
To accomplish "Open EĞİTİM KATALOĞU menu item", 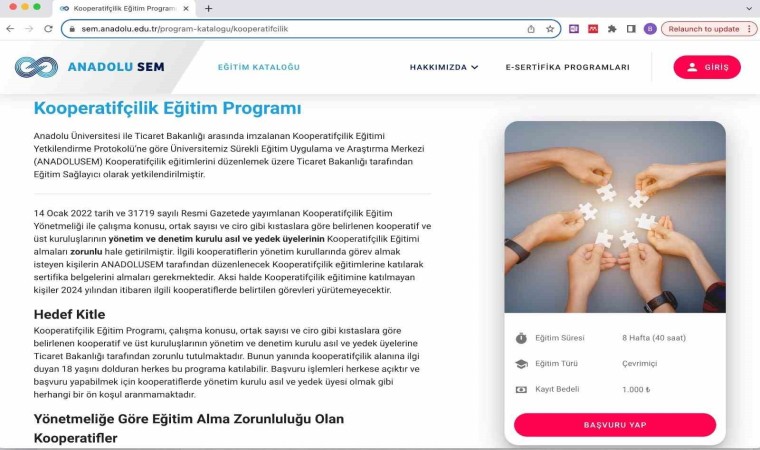I will [259, 67].
